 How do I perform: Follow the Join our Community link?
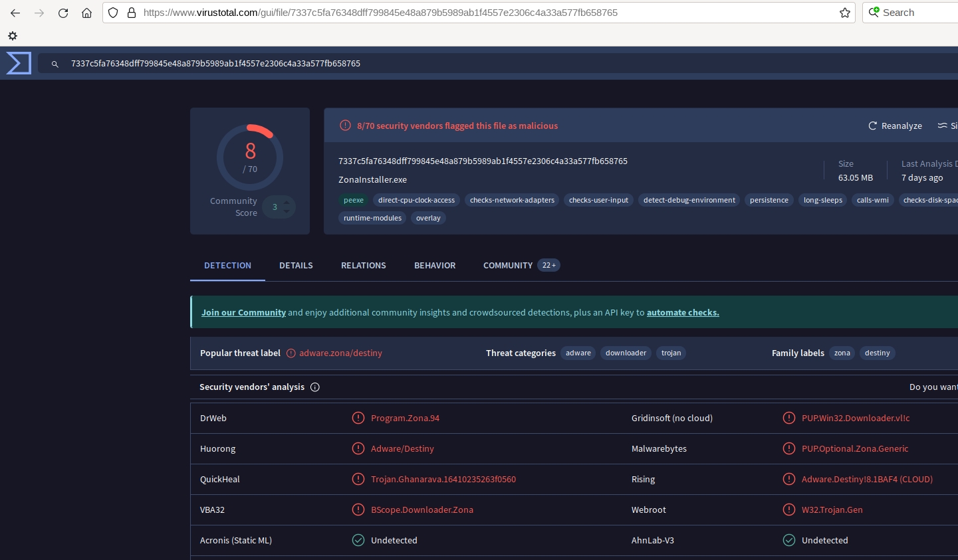click(x=243, y=312)
